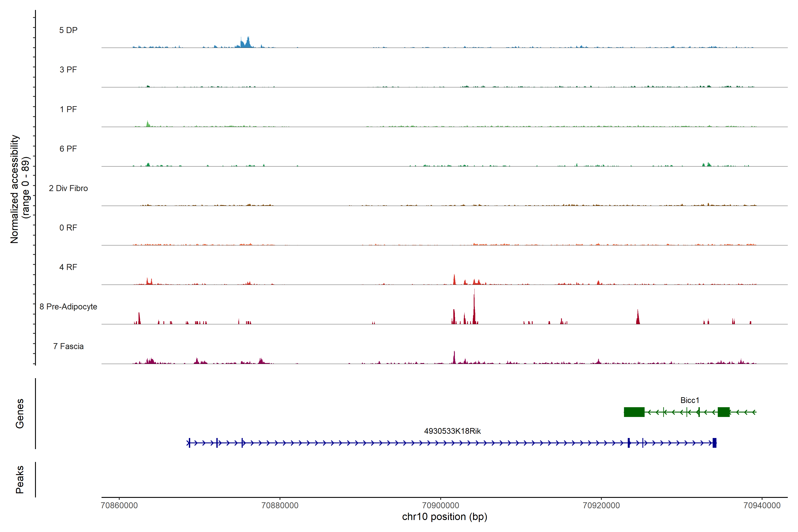This screenshot has height=532, width=798.
Task: Click the 6 PF track label
Action: [68, 149]
